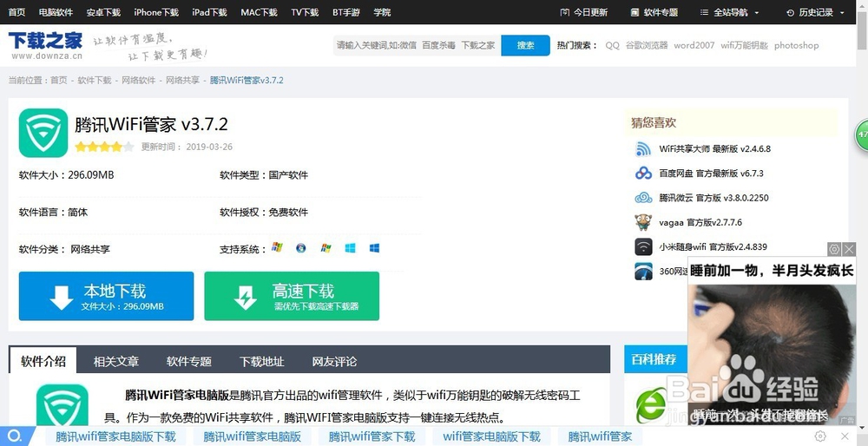Click the WiFi共享大师 icon in sidebar
The height and width of the screenshot is (446, 868).
(x=643, y=149)
